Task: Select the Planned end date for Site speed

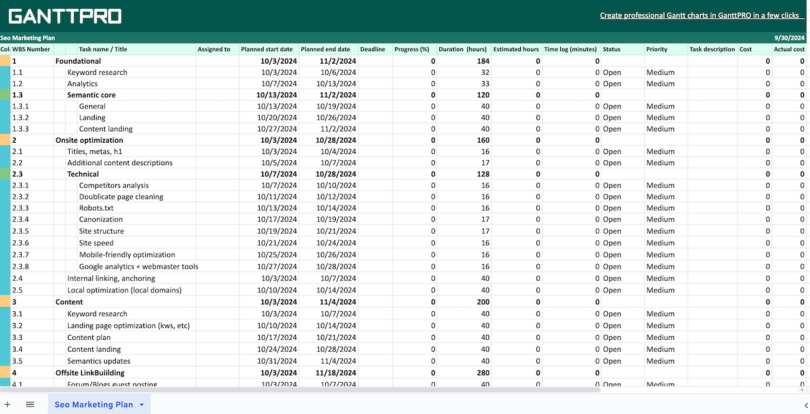Action: pos(326,243)
